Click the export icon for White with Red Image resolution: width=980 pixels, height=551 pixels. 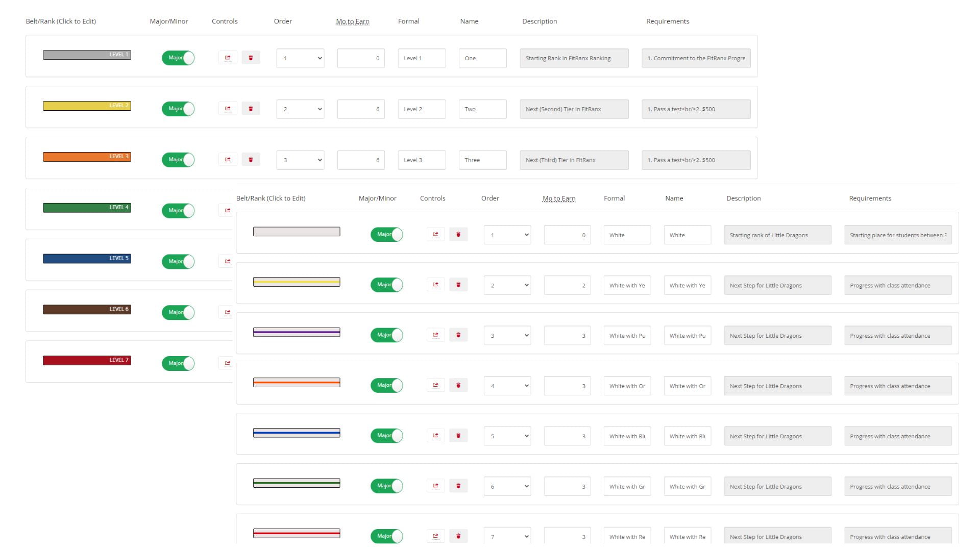pyautogui.click(x=435, y=536)
